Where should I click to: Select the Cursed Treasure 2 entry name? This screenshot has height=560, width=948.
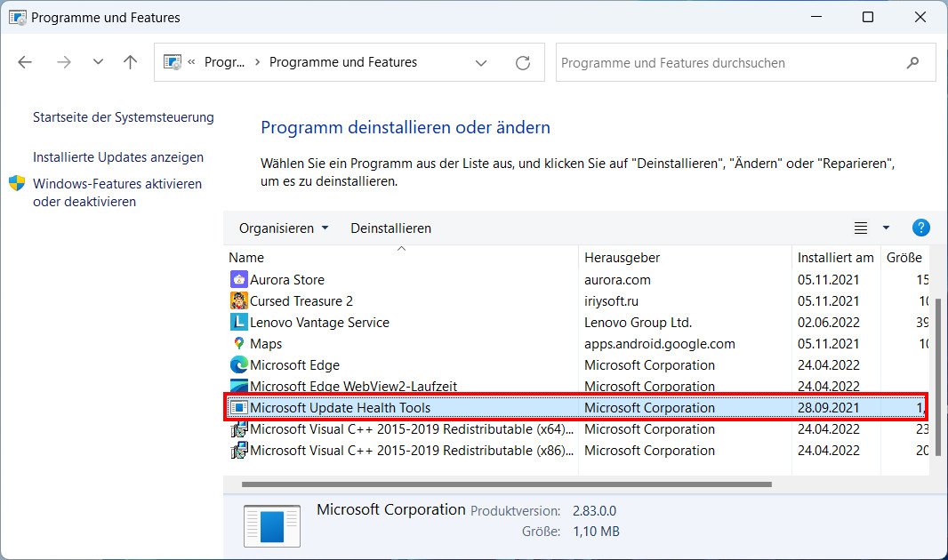pos(301,300)
